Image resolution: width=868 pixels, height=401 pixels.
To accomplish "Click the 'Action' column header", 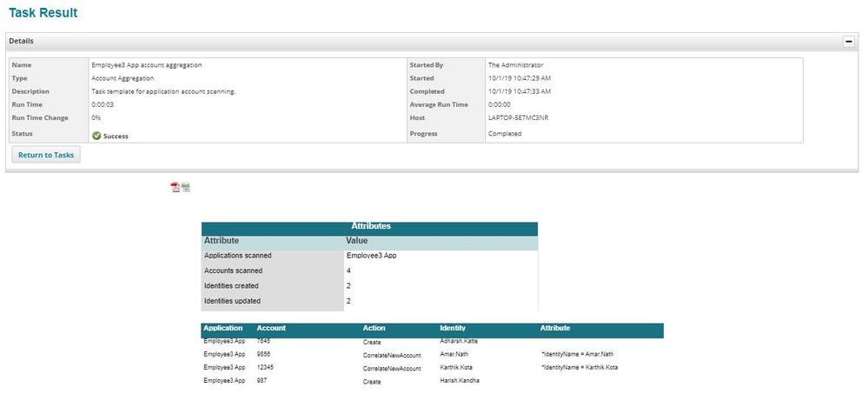I will tap(374, 328).
